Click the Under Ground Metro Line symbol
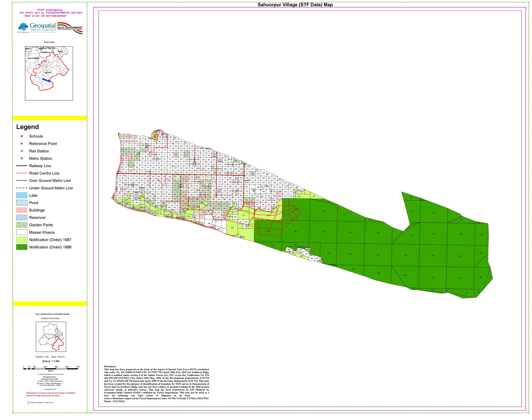 [x=22, y=188]
